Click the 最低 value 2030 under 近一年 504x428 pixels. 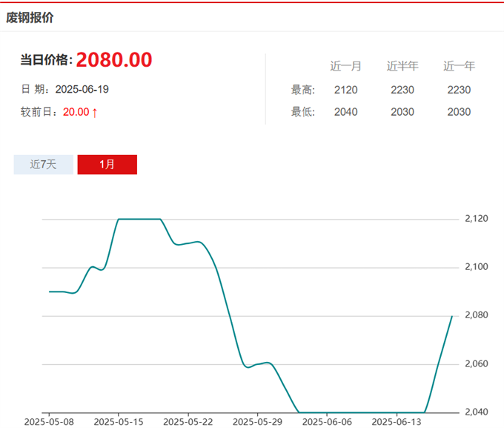(x=459, y=112)
